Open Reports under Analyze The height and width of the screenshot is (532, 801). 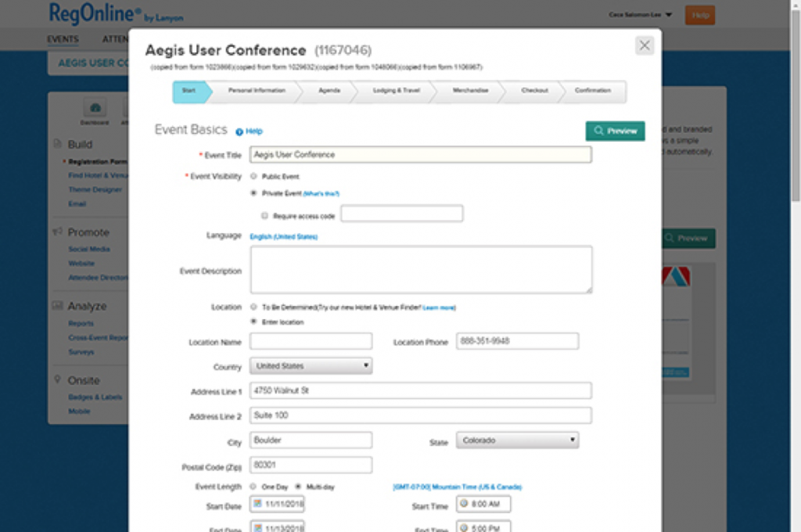(81, 323)
